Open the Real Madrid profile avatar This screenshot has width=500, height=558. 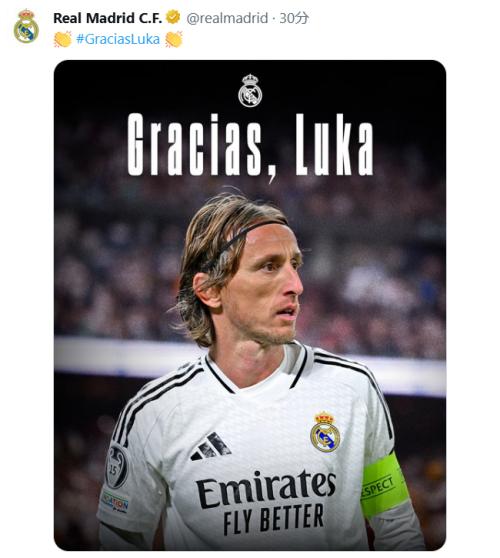(26, 27)
